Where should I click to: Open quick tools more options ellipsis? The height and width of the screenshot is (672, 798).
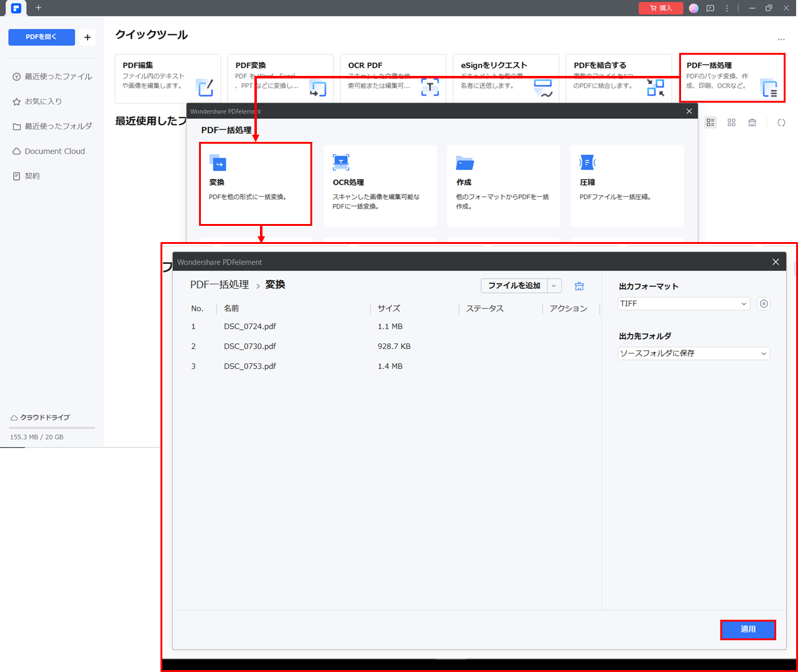click(x=781, y=39)
